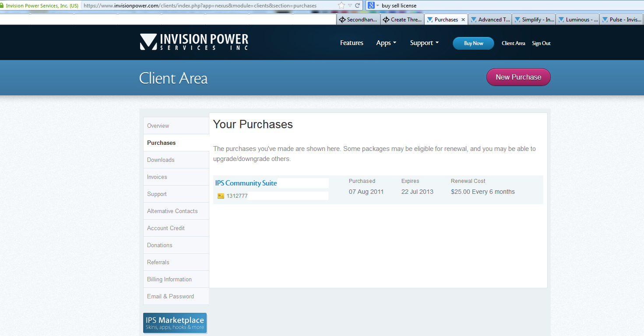Reload the page with the refresh icon
Viewport: 644px width, 336px height.
(358, 6)
